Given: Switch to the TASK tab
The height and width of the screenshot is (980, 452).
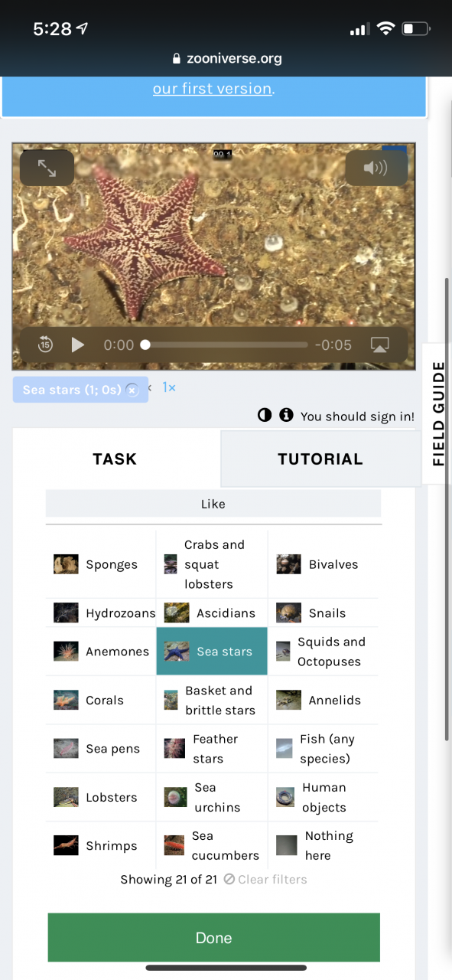Looking at the screenshot, I should (x=115, y=459).
